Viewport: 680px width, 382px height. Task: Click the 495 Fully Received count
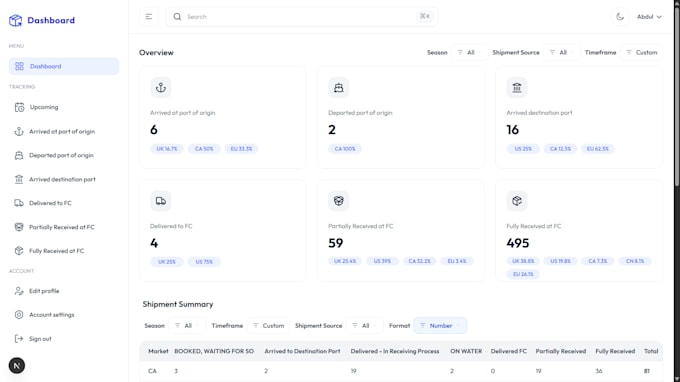pyautogui.click(x=517, y=243)
